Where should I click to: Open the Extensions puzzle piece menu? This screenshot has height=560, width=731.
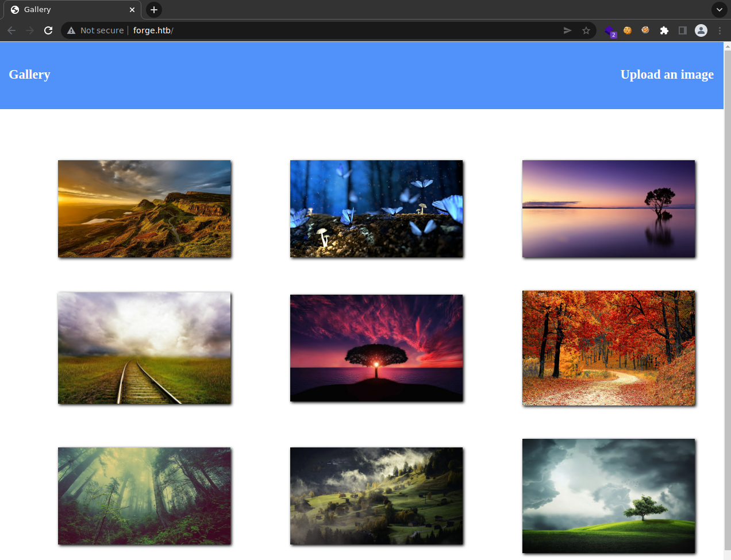(x=664, y=30)
